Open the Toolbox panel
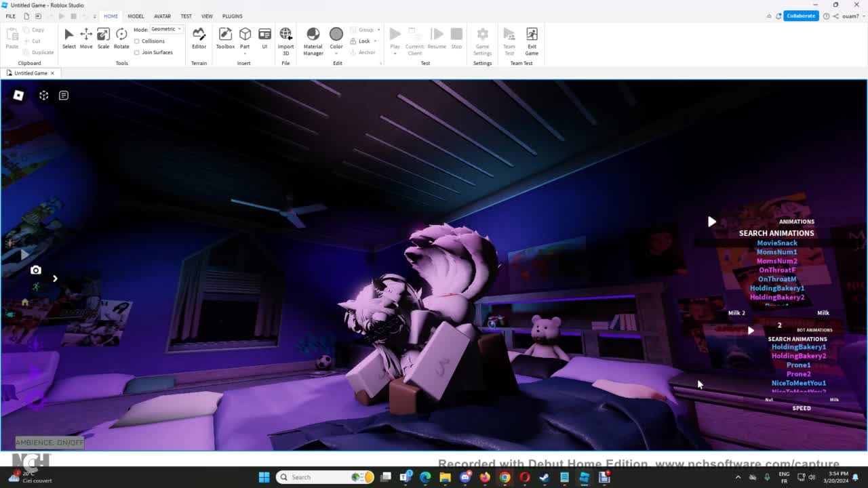 (x=225, y=38)
